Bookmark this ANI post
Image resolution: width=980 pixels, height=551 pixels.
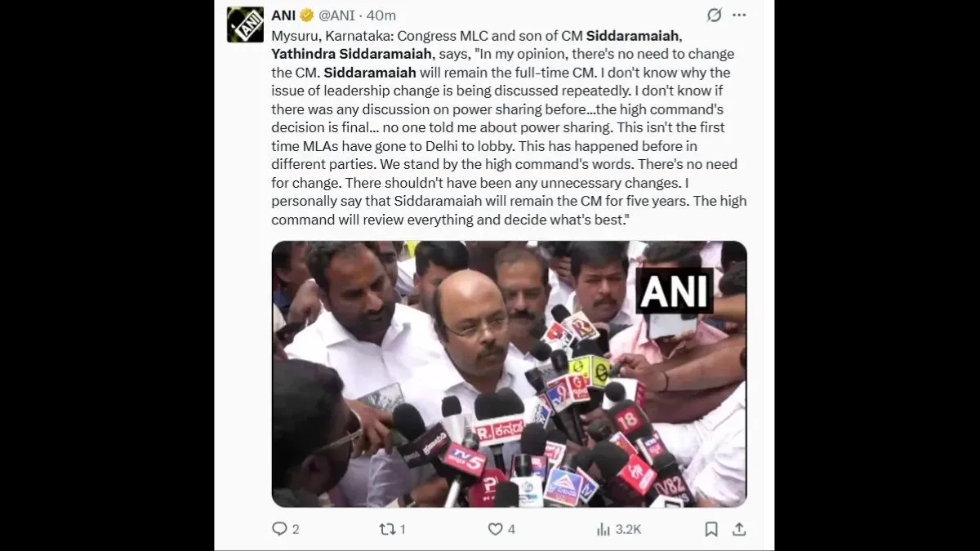(711, 529)
